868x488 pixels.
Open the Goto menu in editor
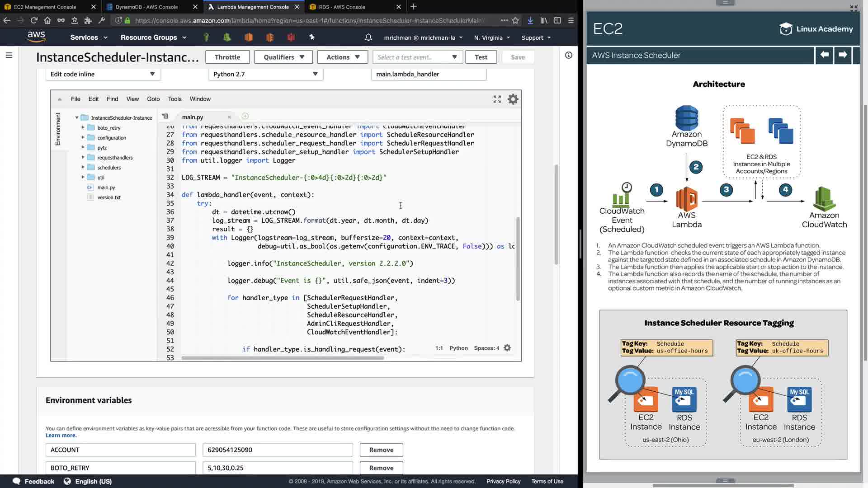pyautogui.click(x=153, y=99)
